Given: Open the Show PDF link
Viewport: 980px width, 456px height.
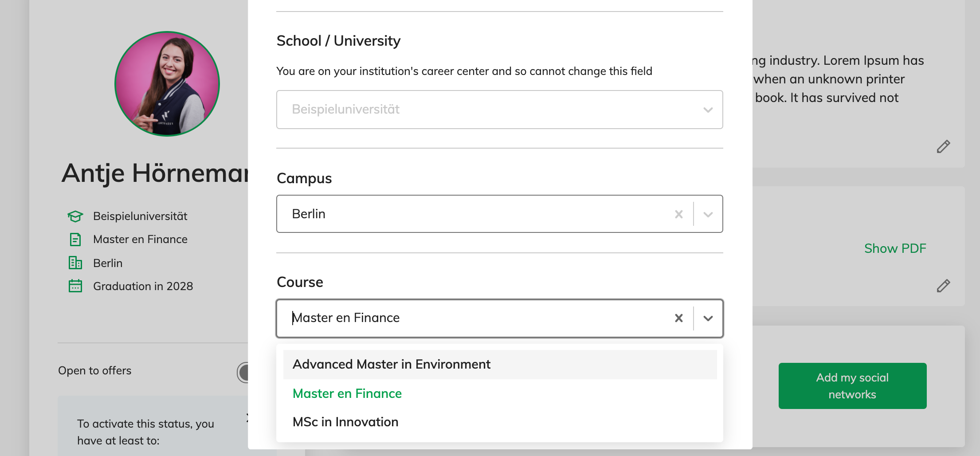Looking at the screenshot, I should pyautogui.click(x=895, y=248).
